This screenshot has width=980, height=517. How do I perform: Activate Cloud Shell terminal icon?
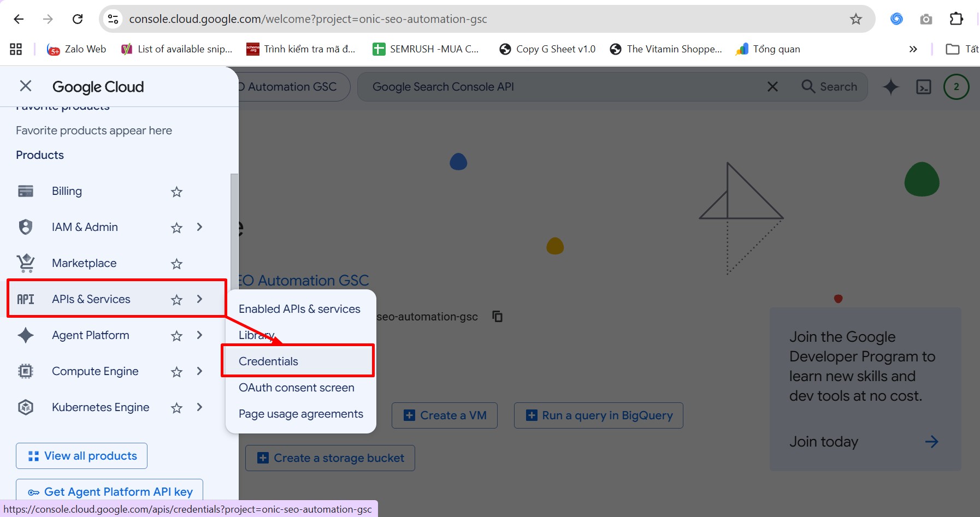[x=924, y=87]
